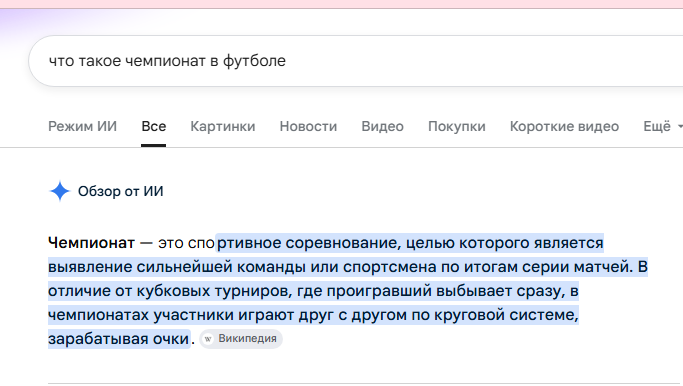Click the bold word Чемпионат

(x=91, y=243)
